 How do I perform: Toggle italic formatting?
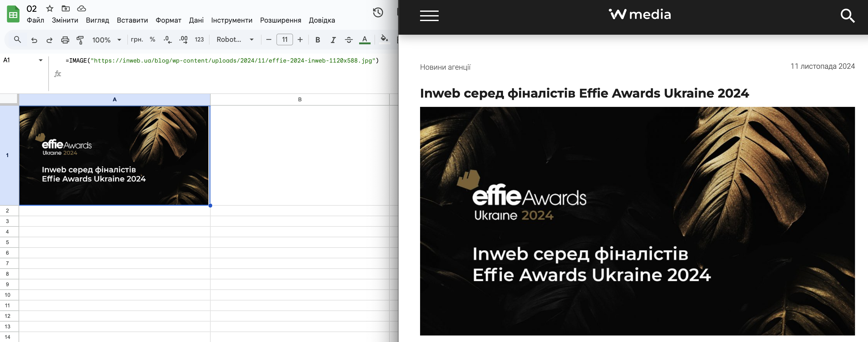pyautogui.click(x=333, y=40)
